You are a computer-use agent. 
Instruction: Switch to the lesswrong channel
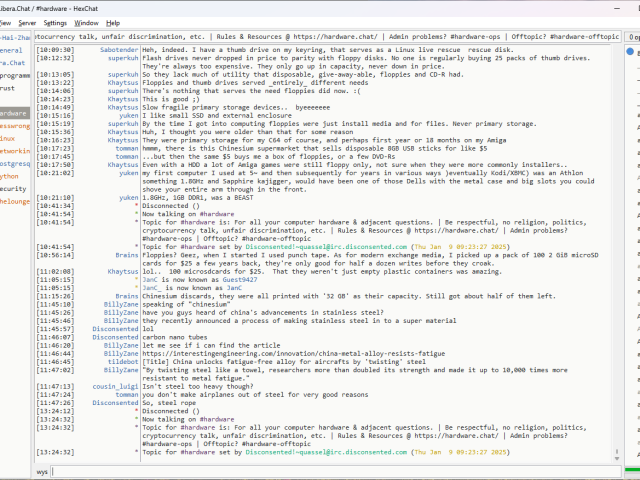pos(14,126)
